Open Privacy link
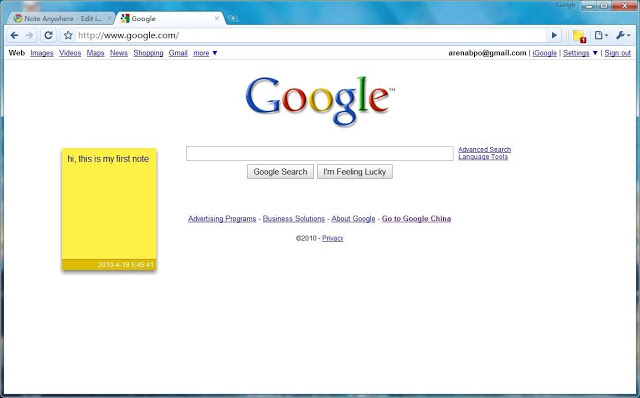This screenshot has width=640, height=398. click(333, 238)
